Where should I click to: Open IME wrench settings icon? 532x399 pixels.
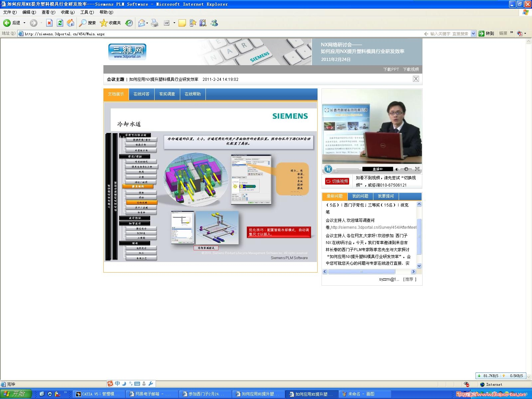click(151, 384)
